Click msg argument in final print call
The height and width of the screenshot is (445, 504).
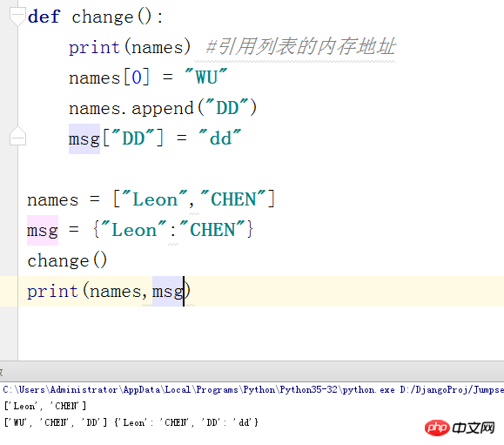(x=167, y=292)
